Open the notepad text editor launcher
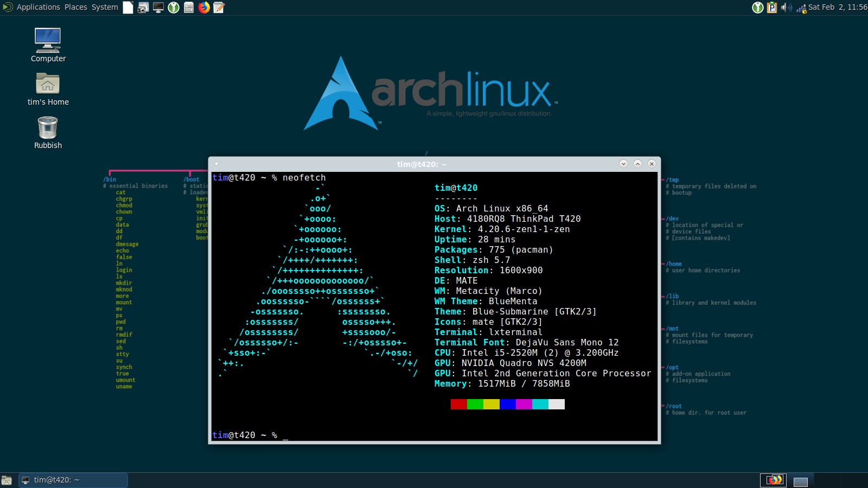The image size is (868, 488). (x=219, y=7)
